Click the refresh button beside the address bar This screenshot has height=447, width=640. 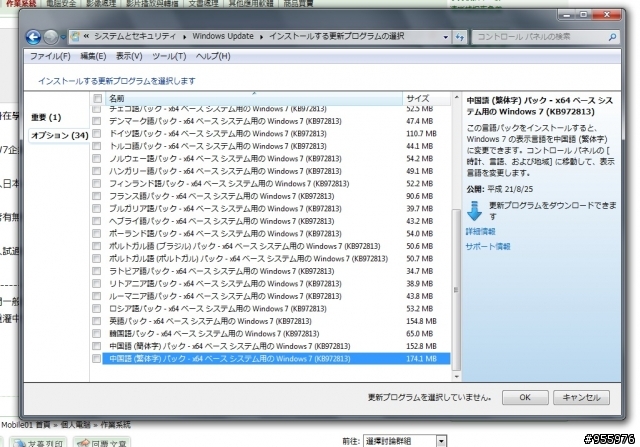(460, 37)
